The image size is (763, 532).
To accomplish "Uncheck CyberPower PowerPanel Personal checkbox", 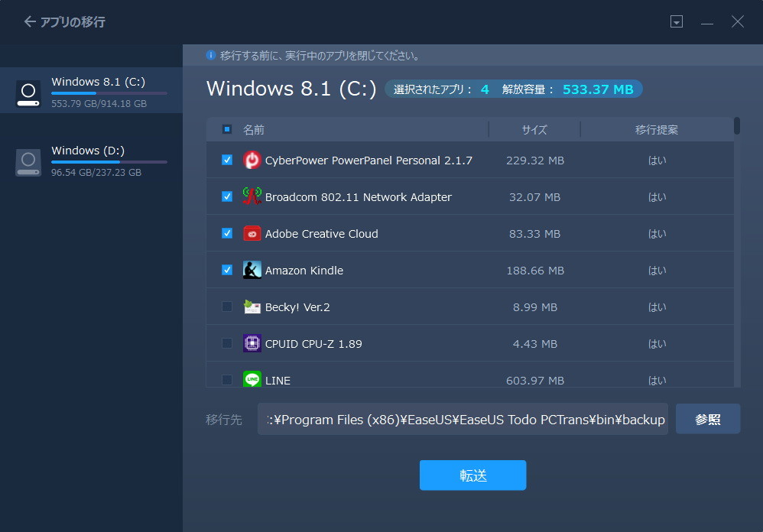I will (x=227, y=160).
